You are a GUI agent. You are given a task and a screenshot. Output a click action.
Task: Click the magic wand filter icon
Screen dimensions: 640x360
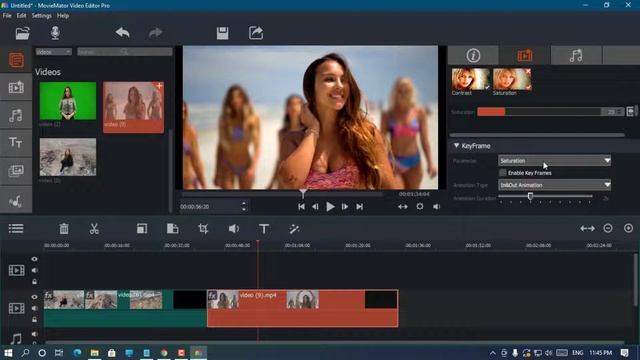point(294,229)
